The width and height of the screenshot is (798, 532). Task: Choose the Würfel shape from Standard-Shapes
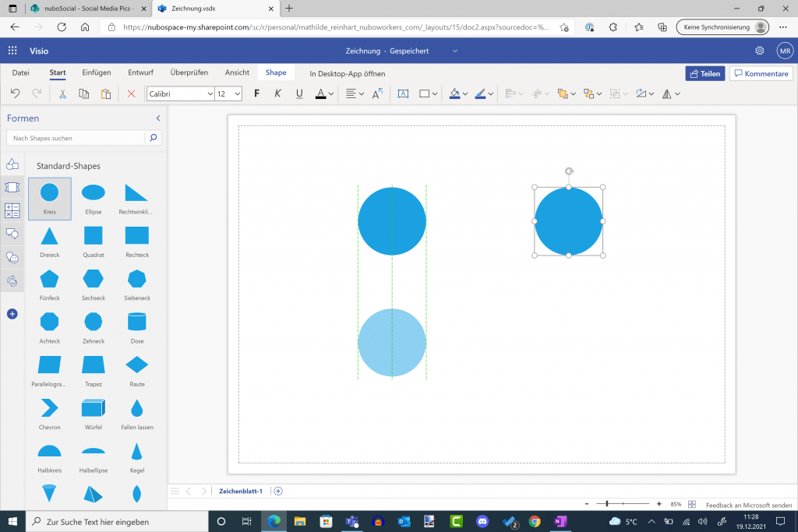(x=93, y=409)
